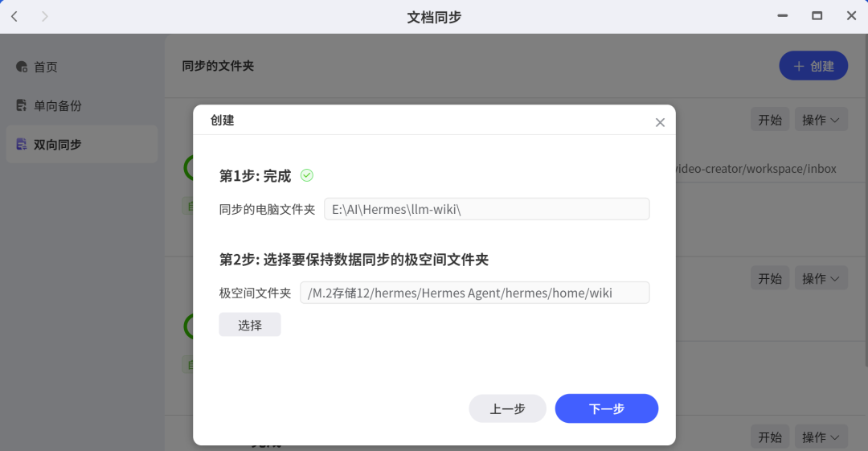Click the 选择 folder button
Image resolution: width=868 pixels, height=451 pixels.
[x=250, y=325]
